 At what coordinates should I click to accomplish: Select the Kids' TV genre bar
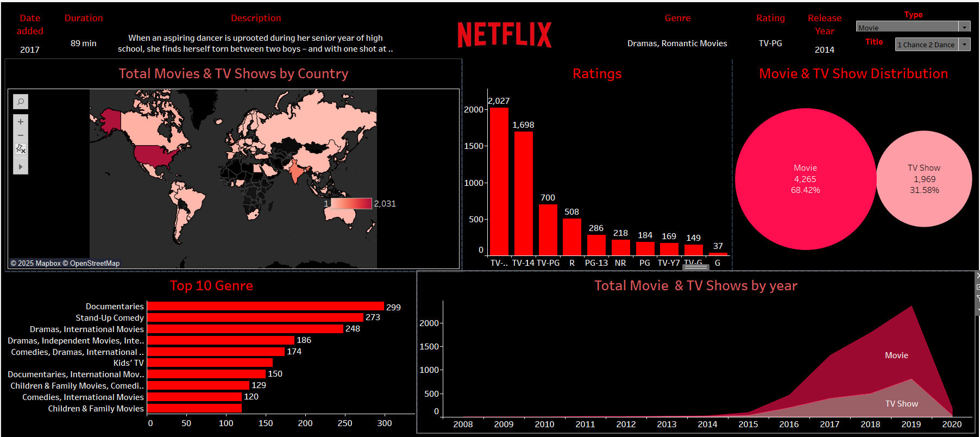[x=210, y=363]
